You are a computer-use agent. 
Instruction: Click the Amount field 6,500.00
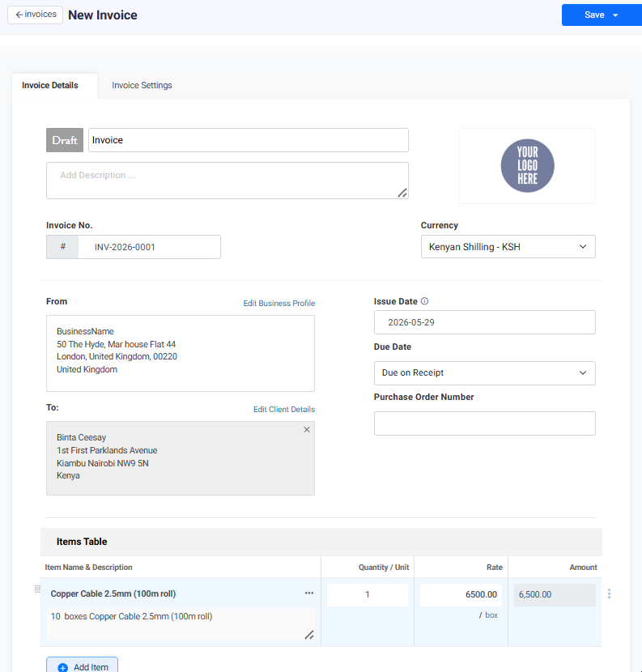(x=555, y=594)
